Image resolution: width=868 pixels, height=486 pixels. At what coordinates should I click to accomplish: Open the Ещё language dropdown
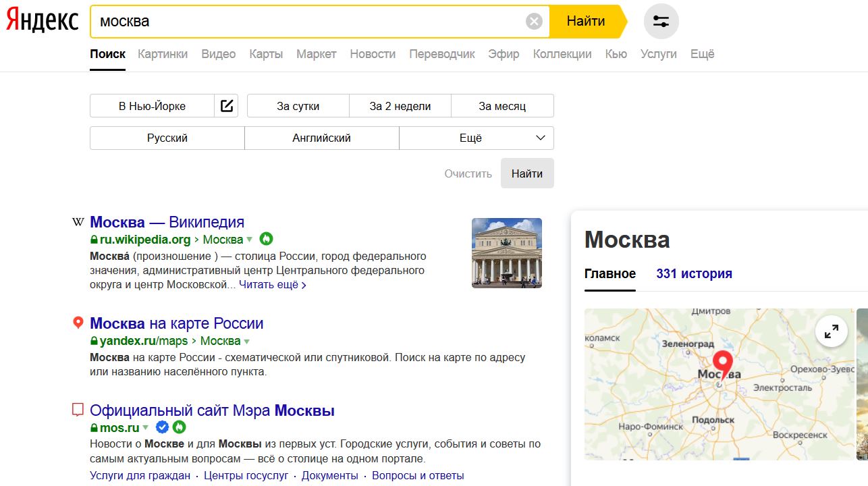coord(477,138)
